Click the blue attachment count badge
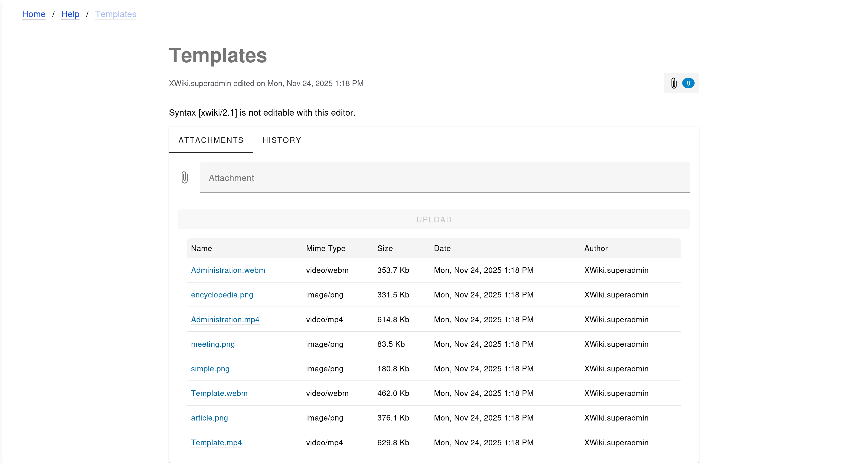This screenshot has height=463, width=868. 688,83
